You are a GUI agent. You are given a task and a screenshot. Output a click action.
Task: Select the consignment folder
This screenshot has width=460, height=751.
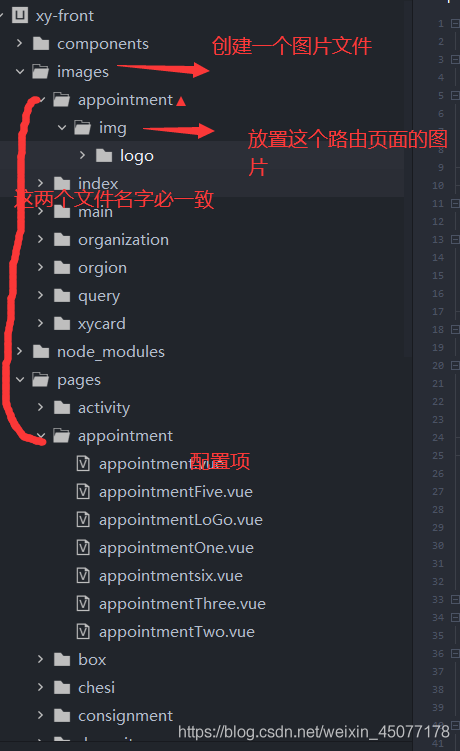pos(125,716)
